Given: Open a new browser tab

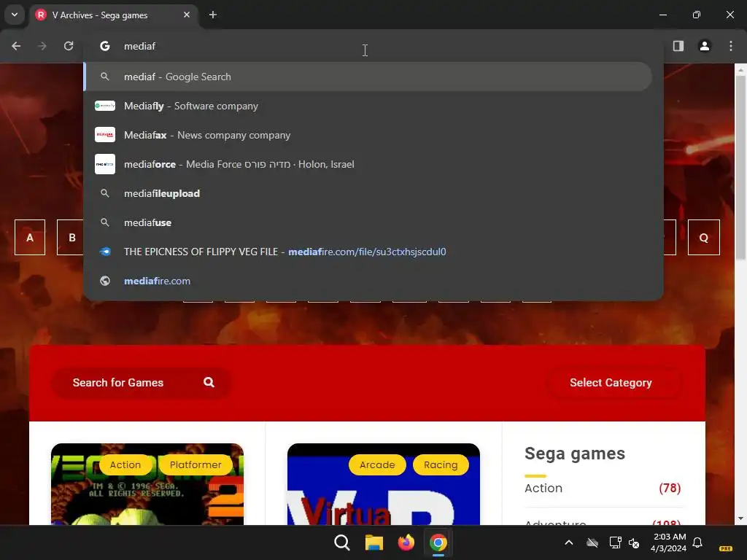Looking at the screenshot, I should tap(213, 15).
